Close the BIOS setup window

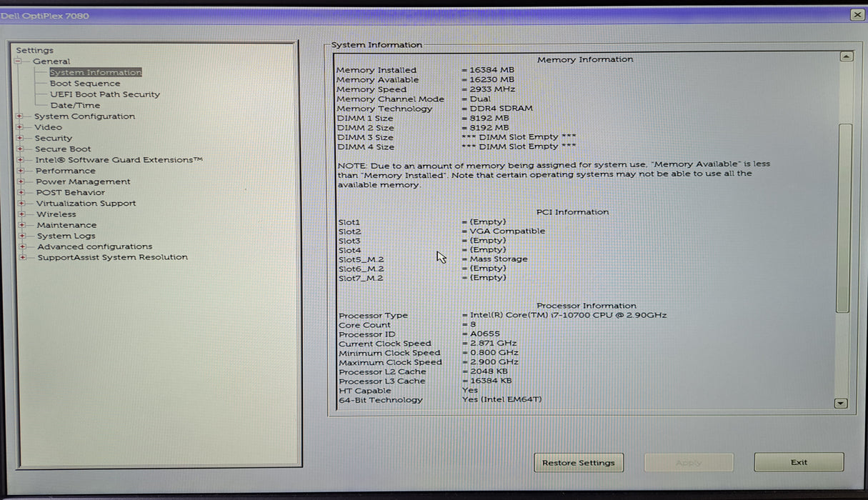coord(857,15)
